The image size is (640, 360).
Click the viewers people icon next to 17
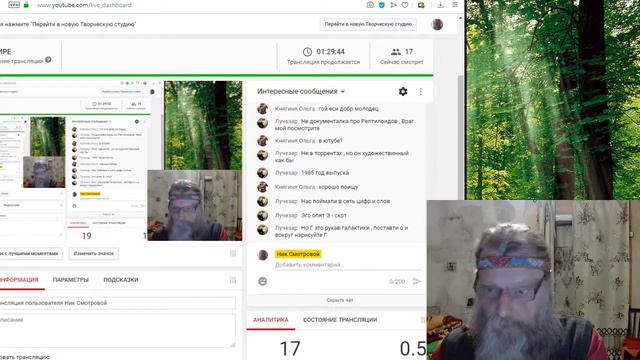coord(396,52)
